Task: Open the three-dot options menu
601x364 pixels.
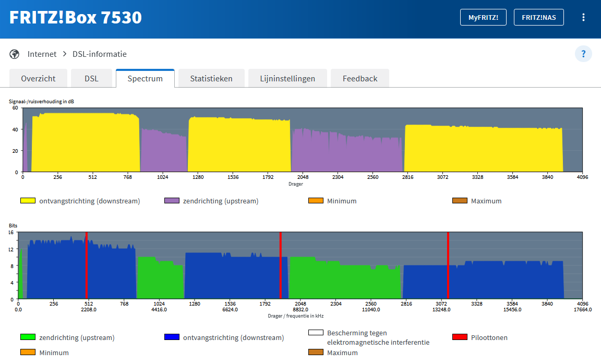Action: (583, 17)
